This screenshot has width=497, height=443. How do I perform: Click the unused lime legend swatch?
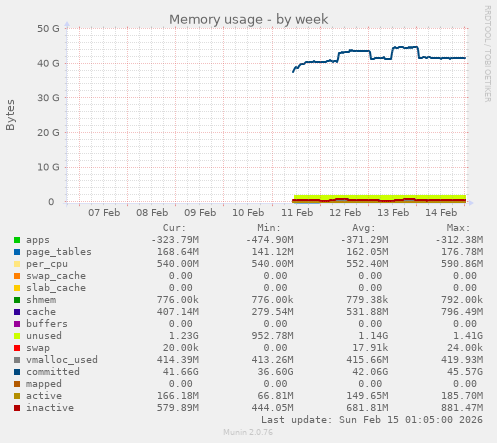point(17,336)
